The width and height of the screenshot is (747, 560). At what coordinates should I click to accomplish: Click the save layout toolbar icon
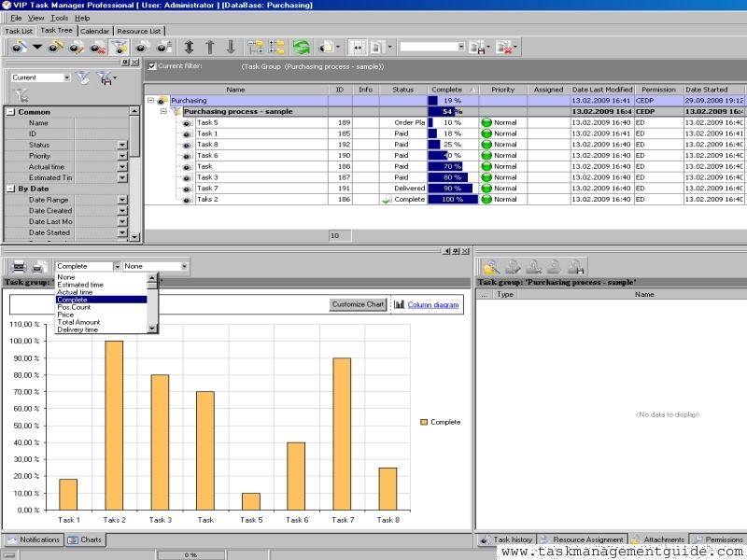[477, 48]
